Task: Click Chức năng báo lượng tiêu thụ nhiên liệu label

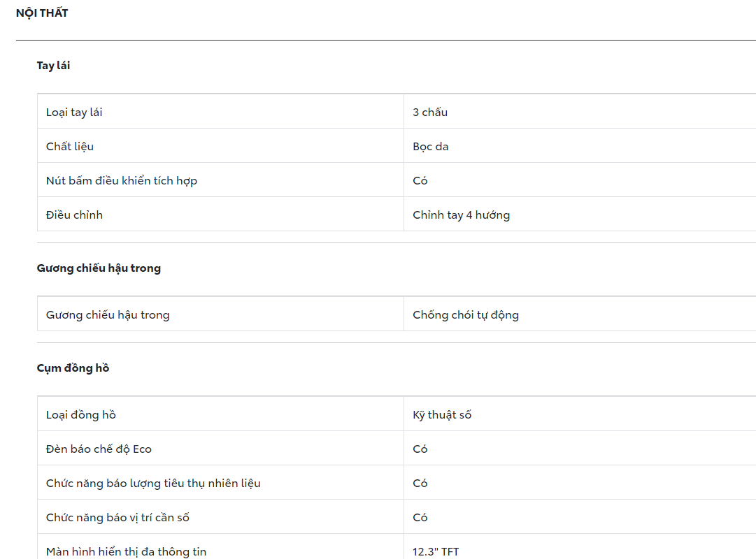Action: (x=153, y=484)
